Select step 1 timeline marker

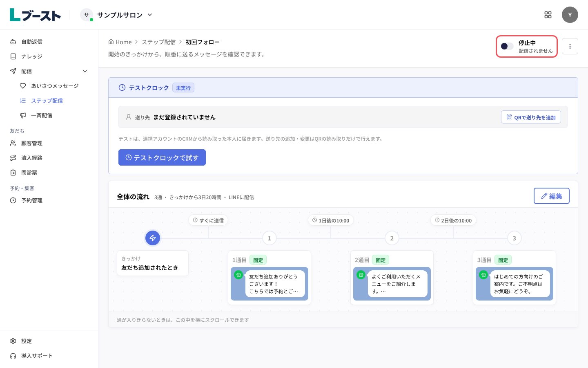[269, 238]
